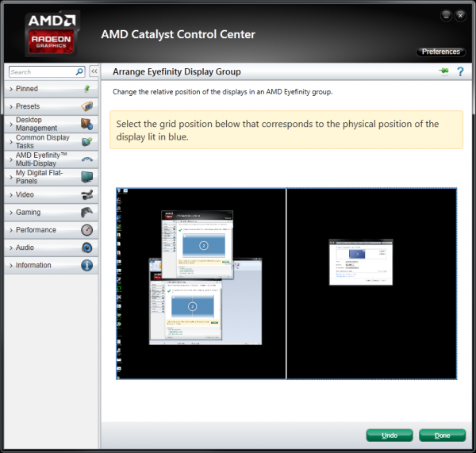The height and width of the screenshot is (453, 476).
Task: Click the Gaming controller icon
Action: pos(86,213)
